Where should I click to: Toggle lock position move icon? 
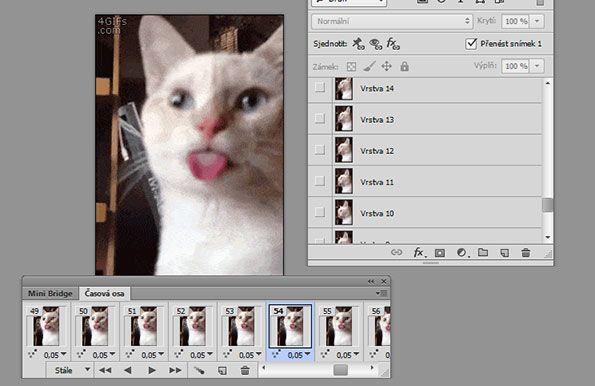(x=386, y=66)
